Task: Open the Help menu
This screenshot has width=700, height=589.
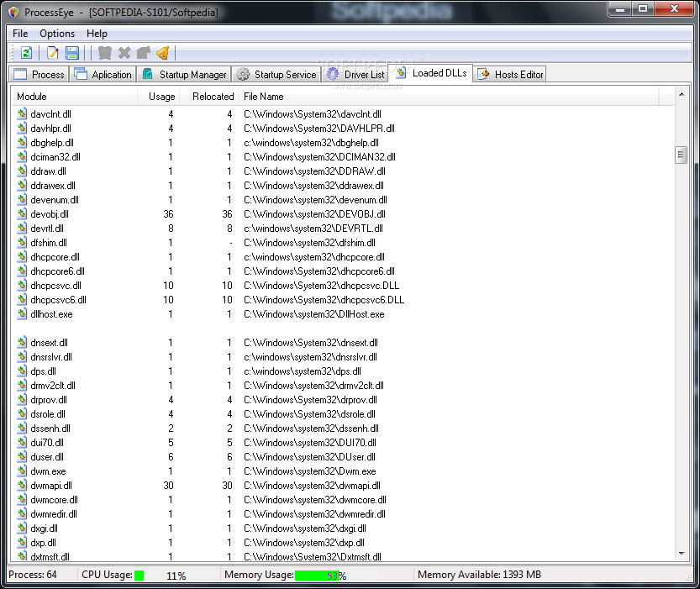Action: [x=97, y=34]
